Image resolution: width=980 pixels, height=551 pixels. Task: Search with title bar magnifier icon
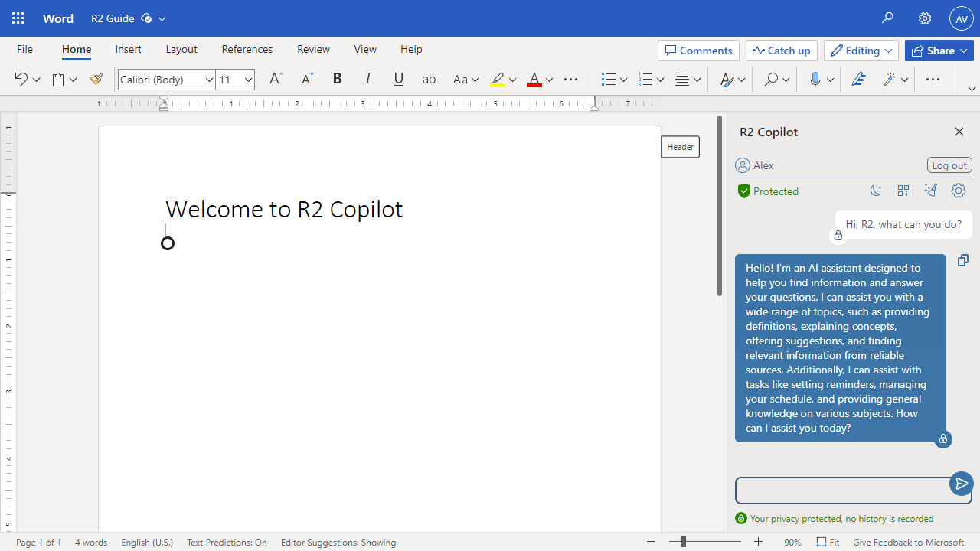tap(887, 18)
